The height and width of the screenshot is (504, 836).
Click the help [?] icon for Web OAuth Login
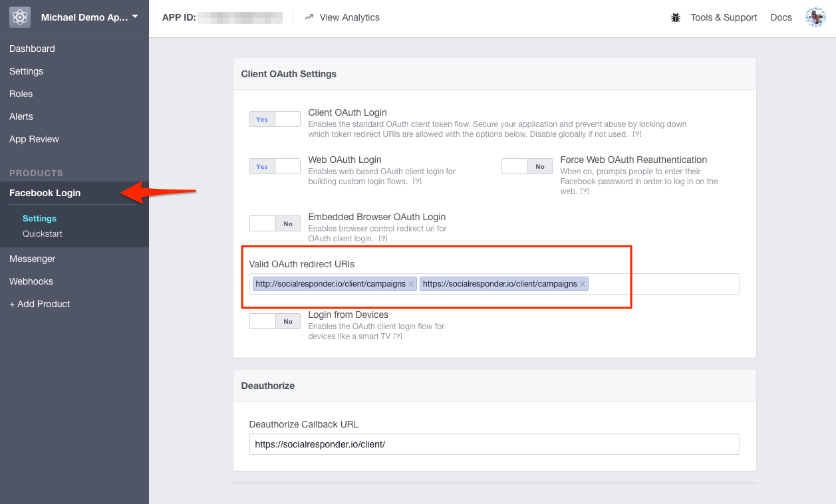pyautogui.click(x=417, y=182)
